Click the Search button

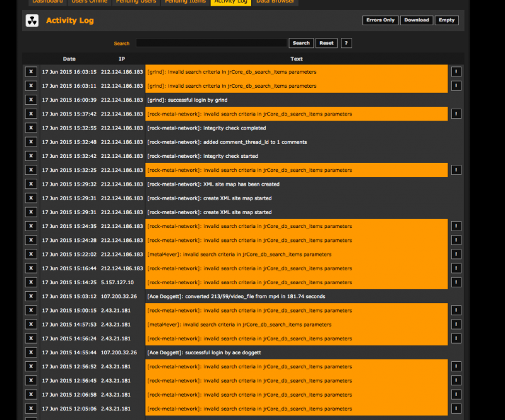point(301,43)
